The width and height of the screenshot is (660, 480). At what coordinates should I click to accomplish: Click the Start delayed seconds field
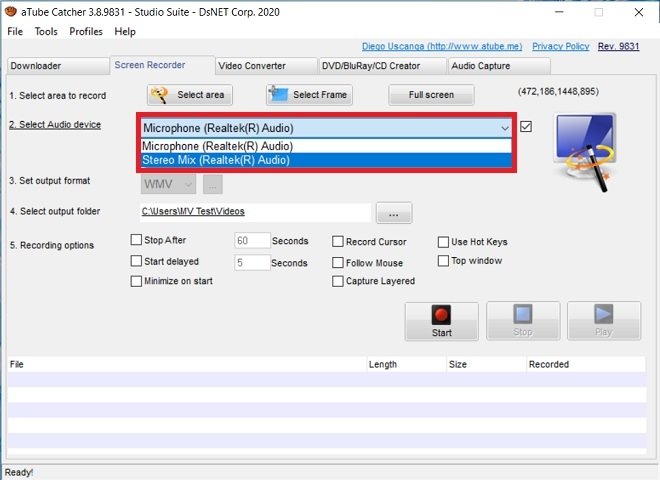click(252, 263)
